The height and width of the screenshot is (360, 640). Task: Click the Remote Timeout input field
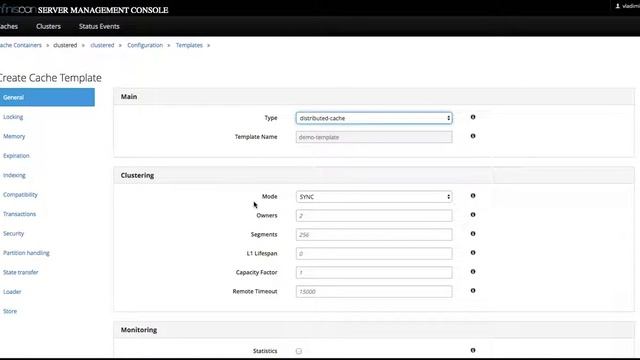(x=374, y=291)
